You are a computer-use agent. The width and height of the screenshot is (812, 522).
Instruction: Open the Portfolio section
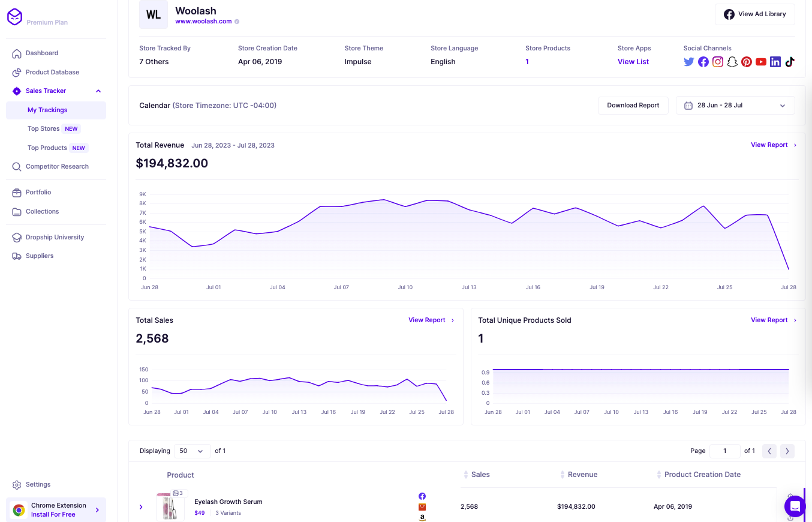pos(39,192)
